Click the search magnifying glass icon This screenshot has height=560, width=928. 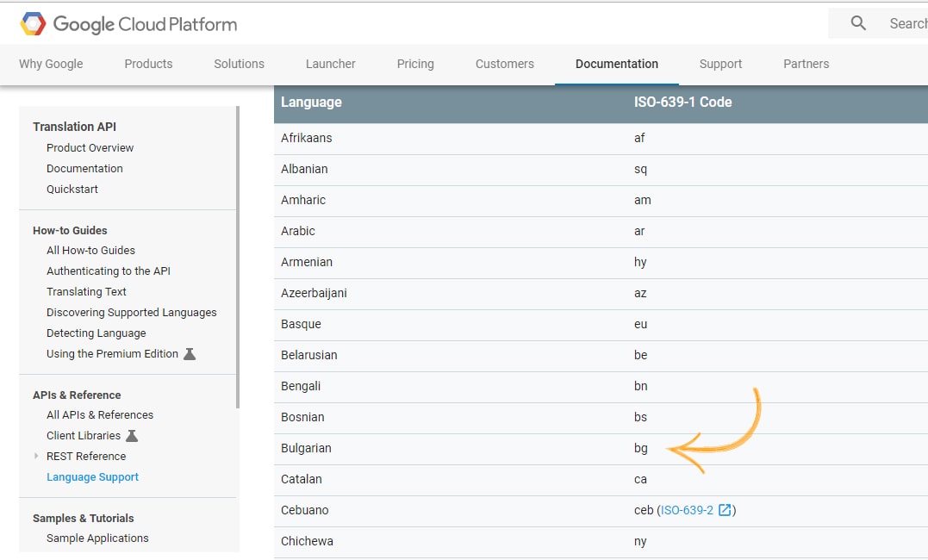[858, 23]
